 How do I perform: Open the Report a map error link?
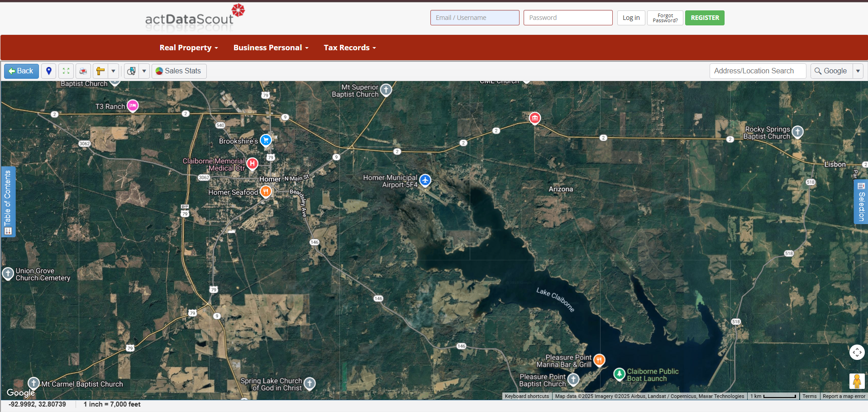click(x=844, y=396)
